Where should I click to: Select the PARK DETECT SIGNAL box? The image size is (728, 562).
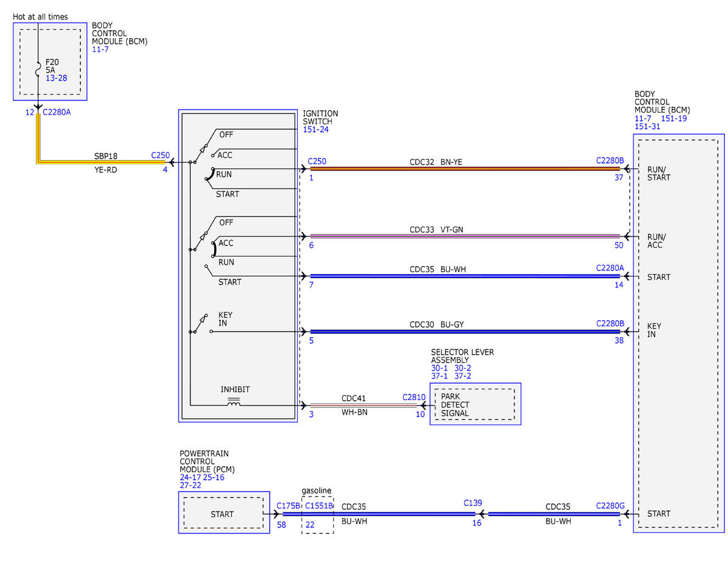(474, 405)
